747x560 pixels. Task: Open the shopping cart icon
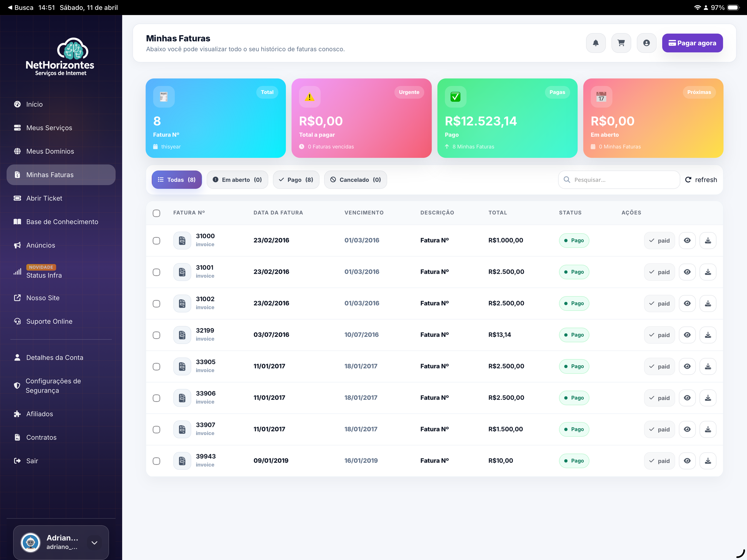tap(621, 43)
